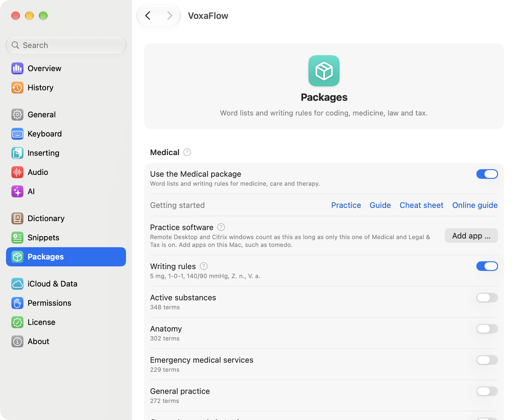Select the Snippets icon
This screenshot has height=420, width=516.
(x=17, y=238)
